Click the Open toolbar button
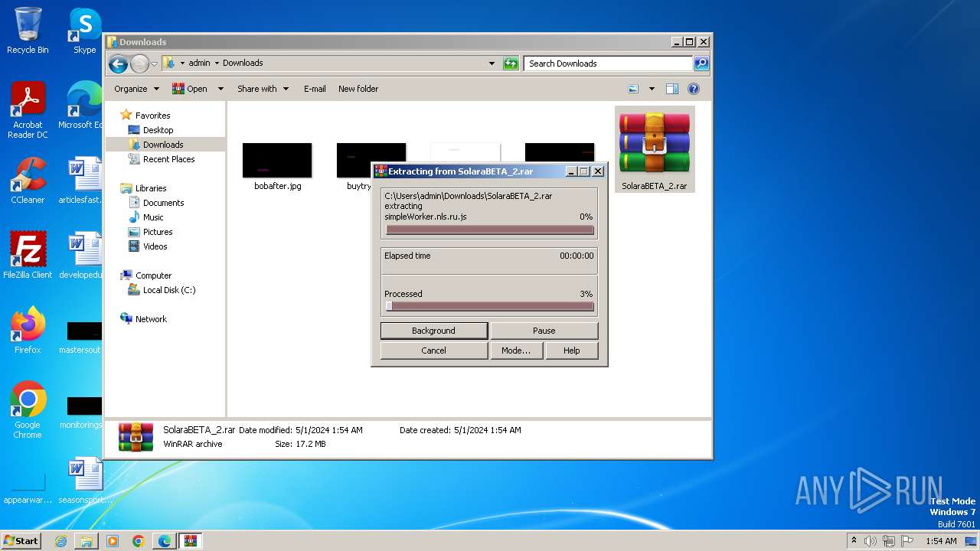980x551 pixels. pos(191,89)
